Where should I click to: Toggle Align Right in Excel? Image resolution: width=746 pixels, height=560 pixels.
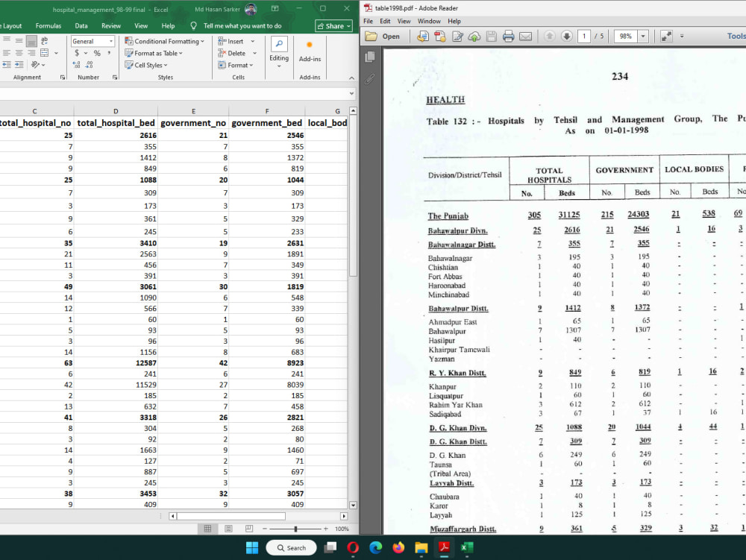[x=31, y=53]
